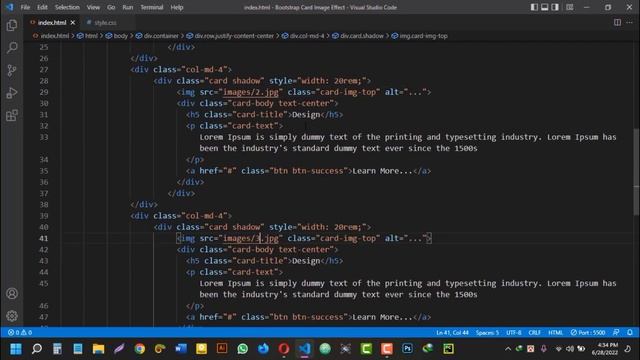The height and width of the screenshot is (360, 640).
Task: Click the Port: 5500 Live Server item
Action: pyautogui.click(x=588, y=332)
